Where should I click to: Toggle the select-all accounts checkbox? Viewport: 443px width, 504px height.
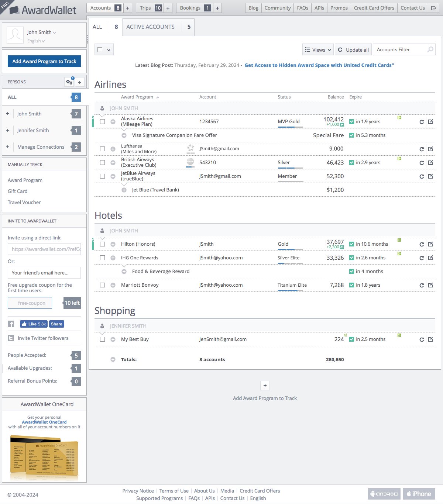tap(100, 50)
